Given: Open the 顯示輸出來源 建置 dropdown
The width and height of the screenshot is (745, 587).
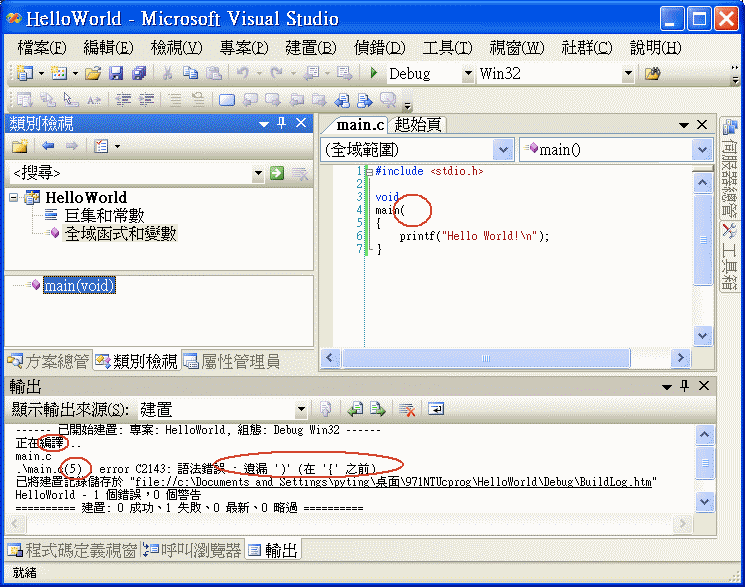Looking at the screenshot, I should point(301,409).
